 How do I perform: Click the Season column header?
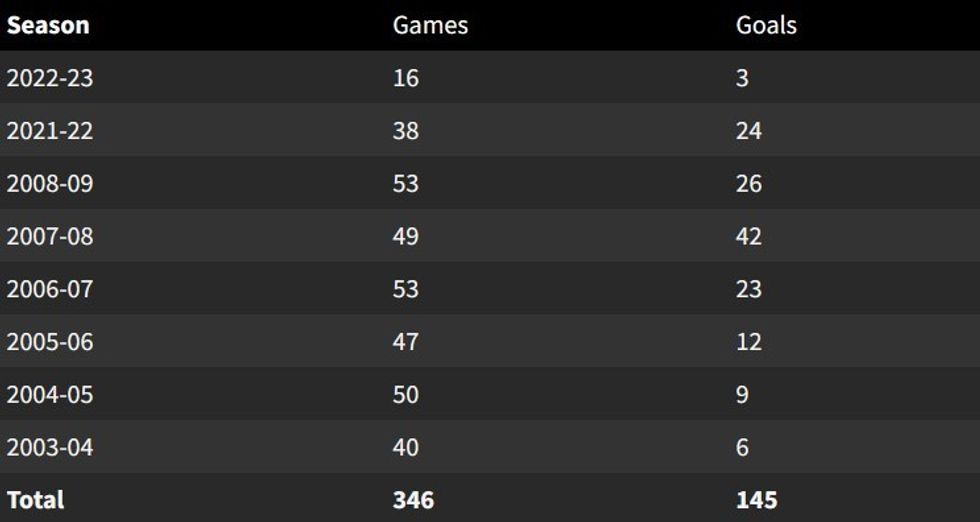coord(48,25)
